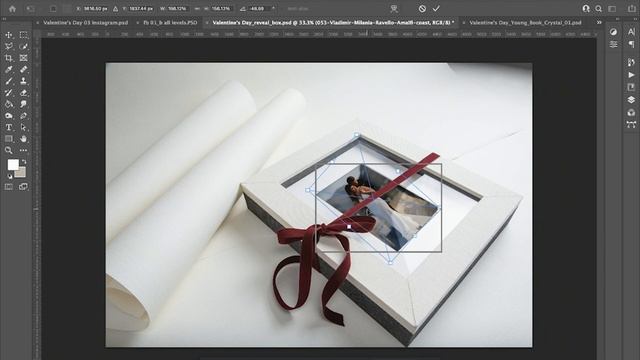Viewport: 640px width, 360px height.
Task: Select the Brush tool
Action: click(9, 81)
